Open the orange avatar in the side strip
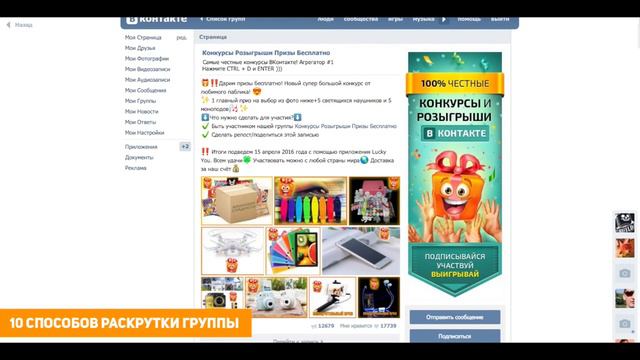 tap(624, 248)
